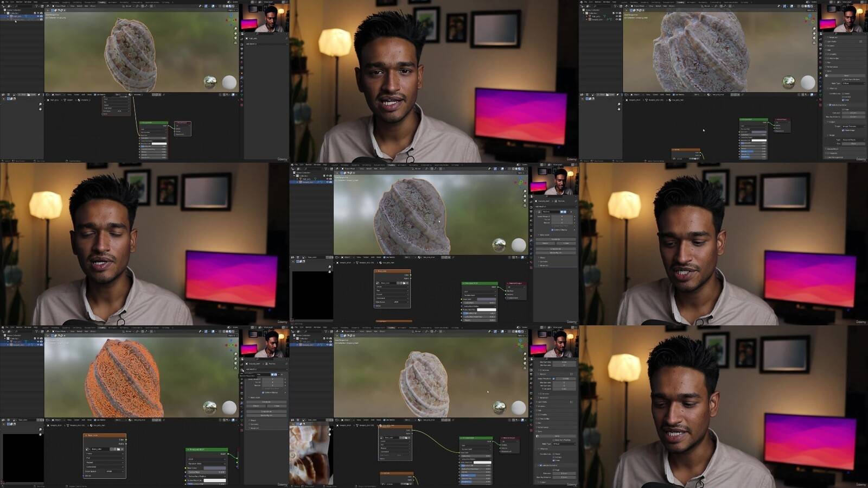This screenshot has height=488, width=868.
Task: Open Help menu in center frame
Action: pos(325,164)
